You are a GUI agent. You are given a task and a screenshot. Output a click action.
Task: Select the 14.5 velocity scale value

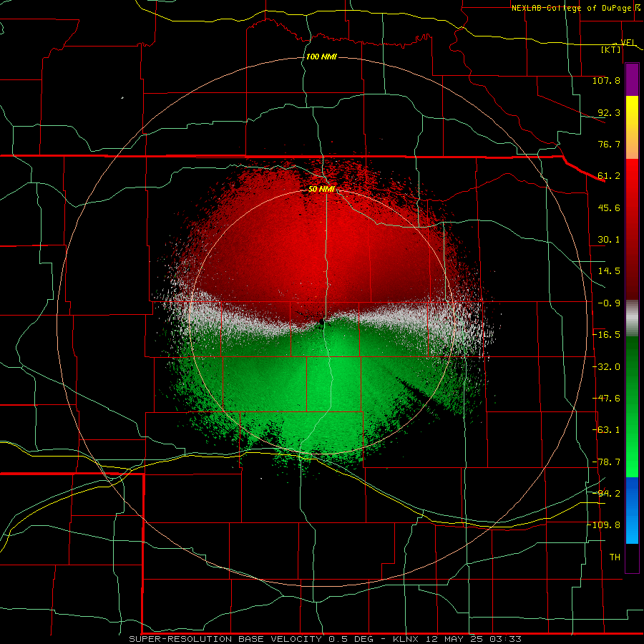pos(609,271)
